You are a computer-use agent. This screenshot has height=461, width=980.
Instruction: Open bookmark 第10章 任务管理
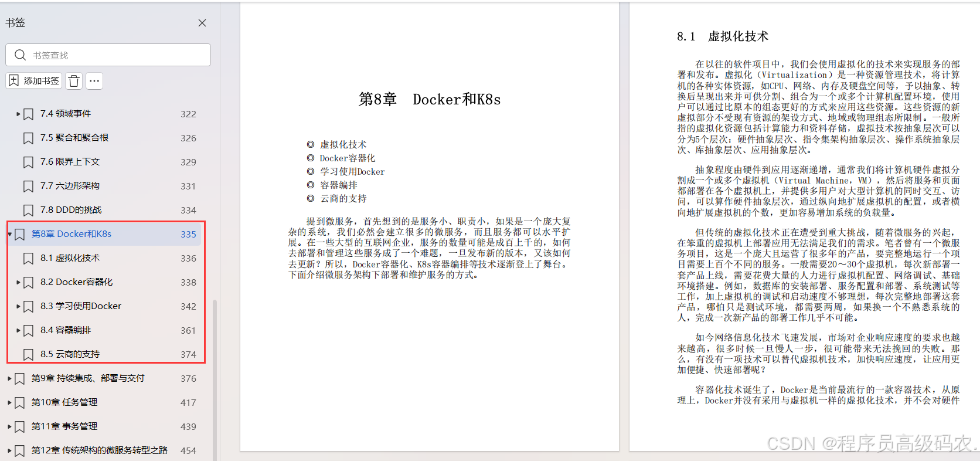point(64,402)
